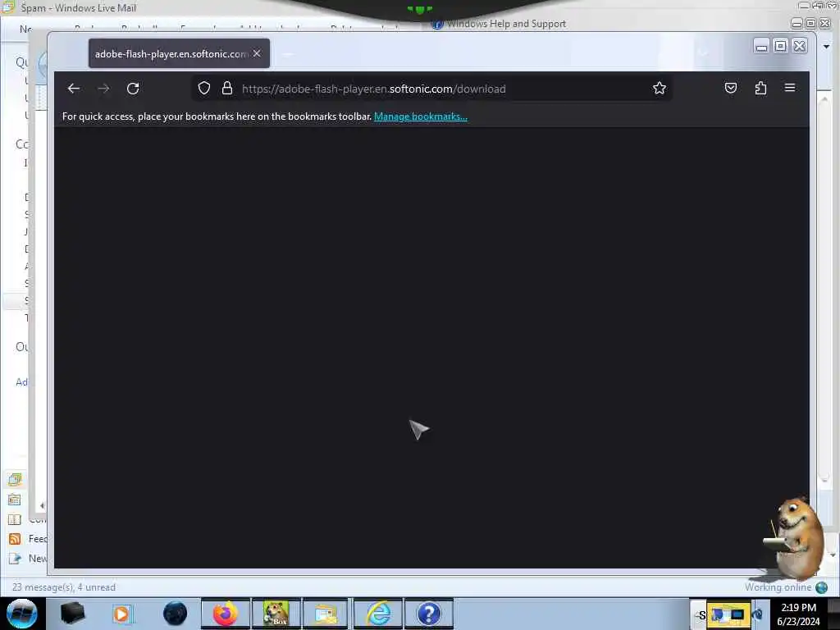Launch the media player taskbar icon

[122, 614]
